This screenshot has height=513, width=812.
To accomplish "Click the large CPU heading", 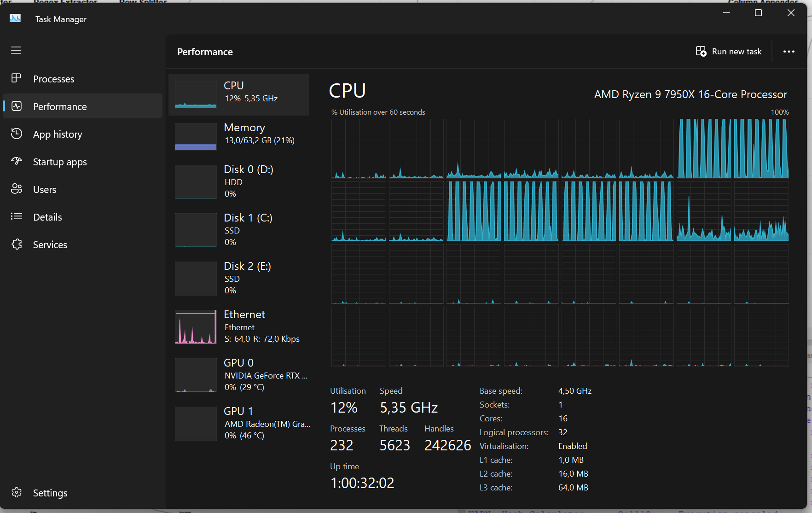I will point(348,91).
